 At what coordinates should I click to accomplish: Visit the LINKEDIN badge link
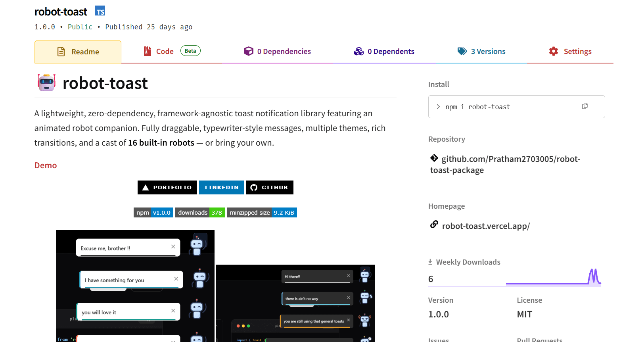[222, 188]
